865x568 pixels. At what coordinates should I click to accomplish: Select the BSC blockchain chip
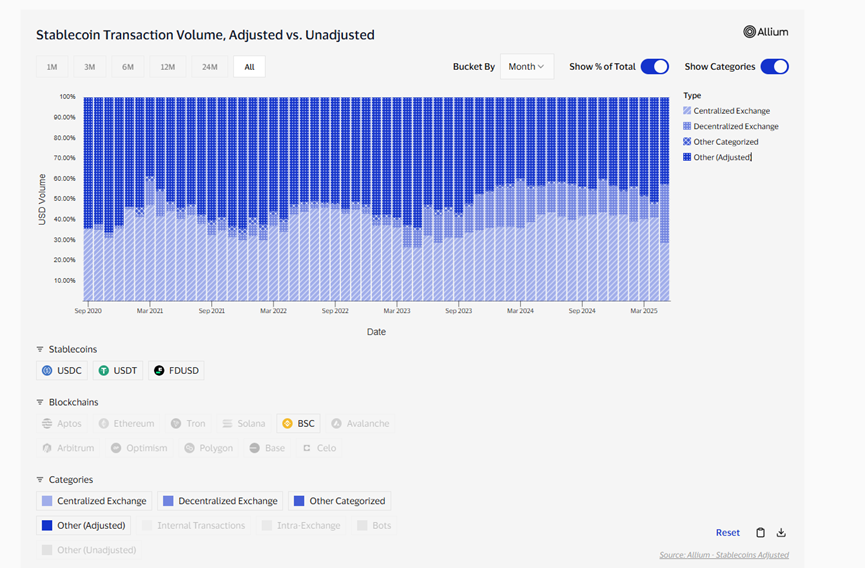(x=298, y=423)
